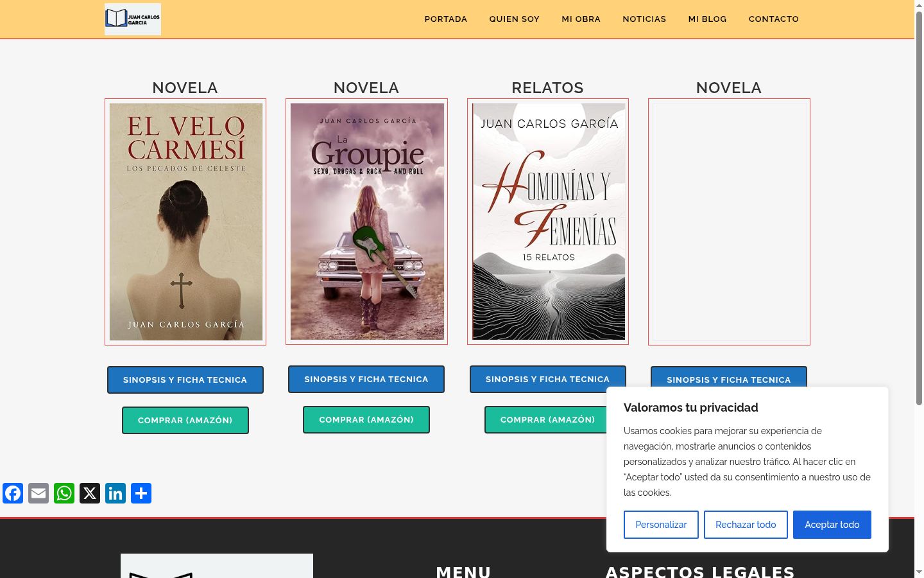Navigate to Noticias
The width and height of the screenshot is (924, 578).
(x=644, y=19)
